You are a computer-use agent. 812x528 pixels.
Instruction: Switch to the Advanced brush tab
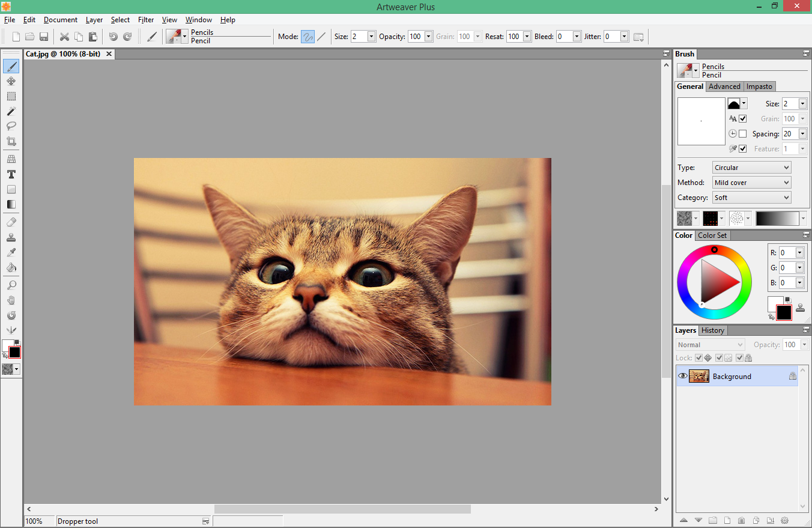pyautogui.click(x=724, y=86)
